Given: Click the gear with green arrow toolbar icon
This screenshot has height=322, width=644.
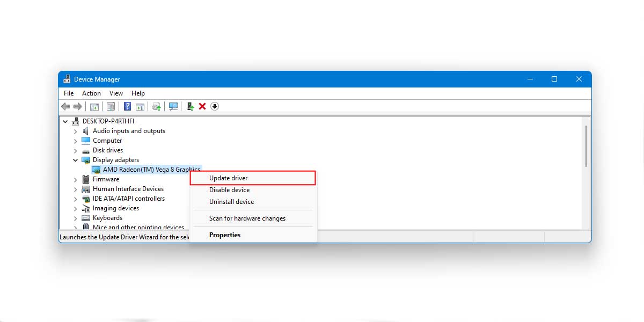Looking at the screenshot, I should pos(156,106).
